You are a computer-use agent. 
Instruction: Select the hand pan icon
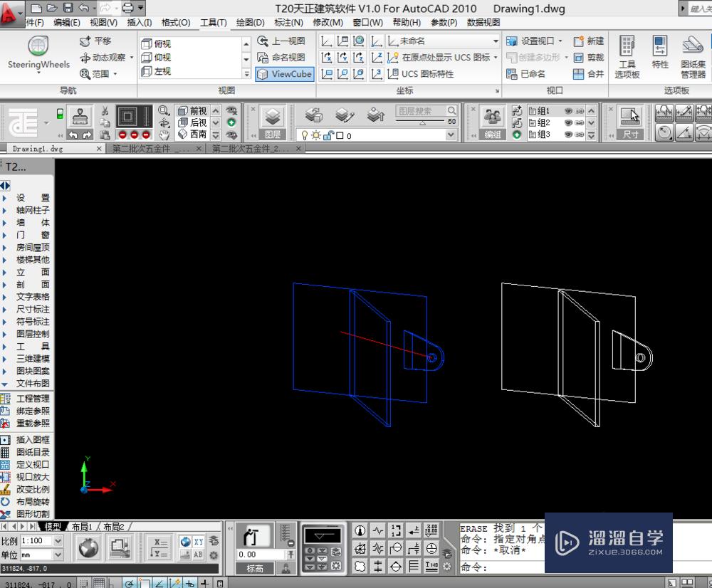pos(164,135)
